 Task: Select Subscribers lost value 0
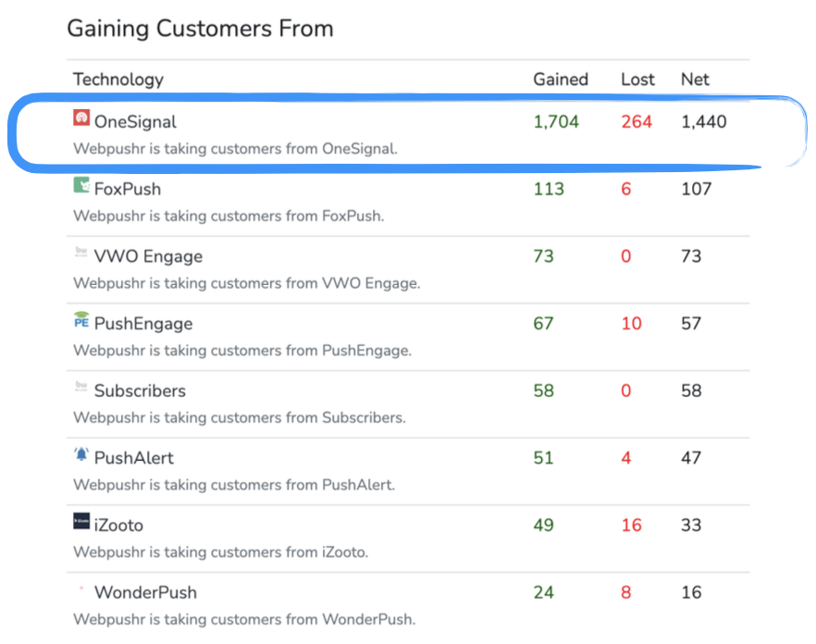point(626,390)
